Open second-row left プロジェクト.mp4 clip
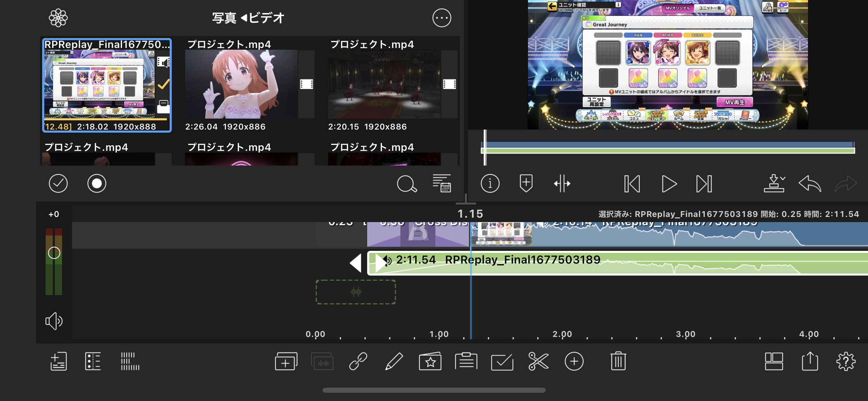This screenshot has height=401, width=868. [x=107, y=154]
